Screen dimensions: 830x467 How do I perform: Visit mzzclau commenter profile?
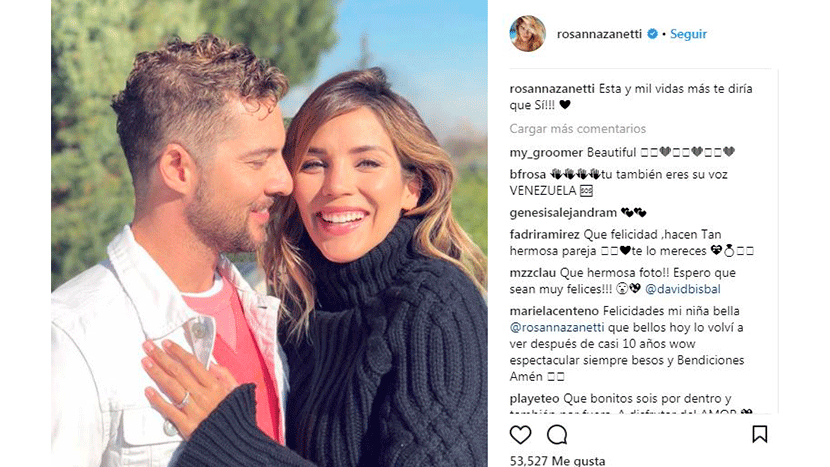pyautogui.click(x=533, y=273)
